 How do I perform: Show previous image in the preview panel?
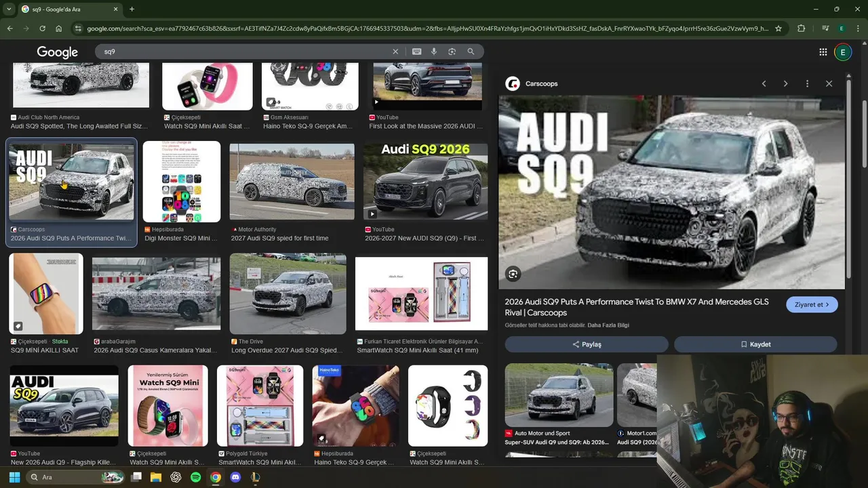click(764, 83)
